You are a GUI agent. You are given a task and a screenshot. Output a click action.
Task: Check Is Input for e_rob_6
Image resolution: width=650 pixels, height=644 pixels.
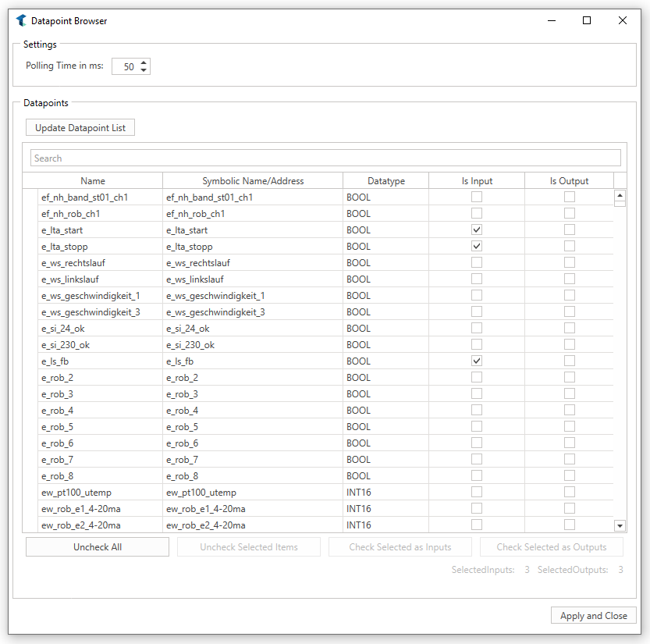[x=477, y=443]
